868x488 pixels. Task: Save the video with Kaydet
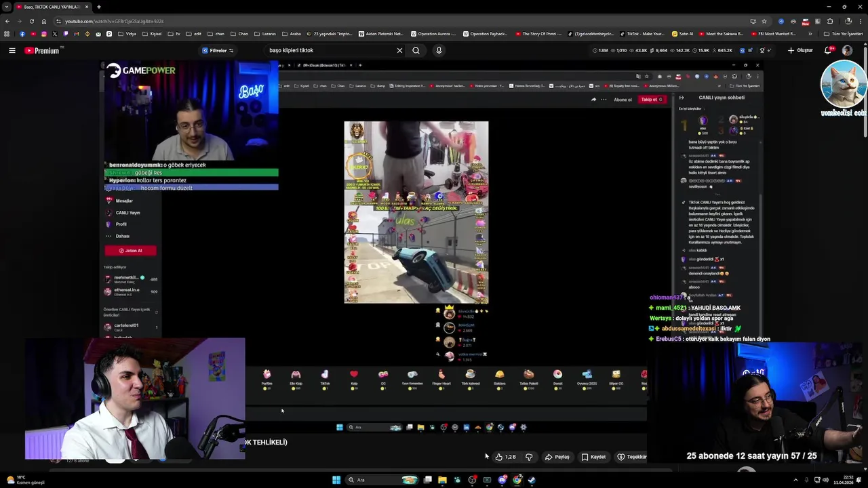tap(593, 457)
